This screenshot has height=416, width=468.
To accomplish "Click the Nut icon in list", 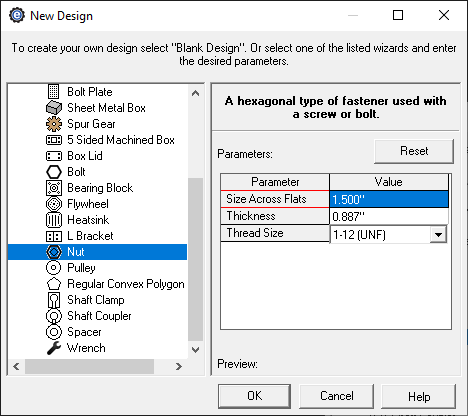I will [54, 252].
